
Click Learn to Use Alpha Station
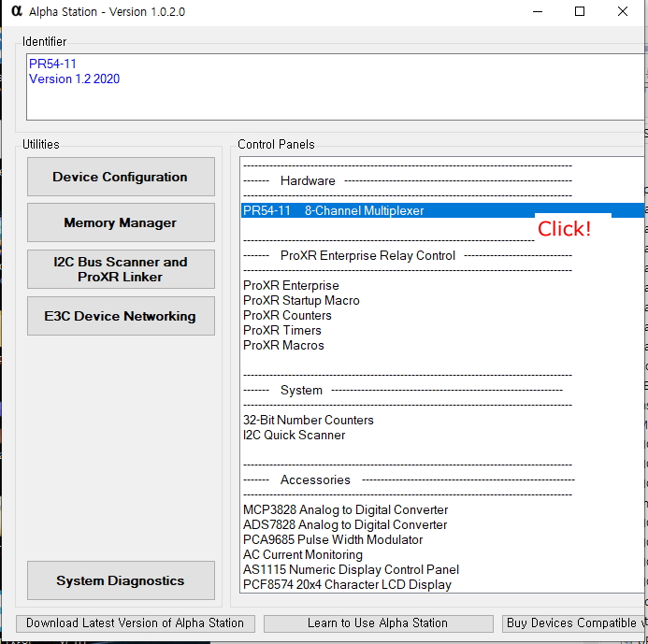[x=378, y=623]
